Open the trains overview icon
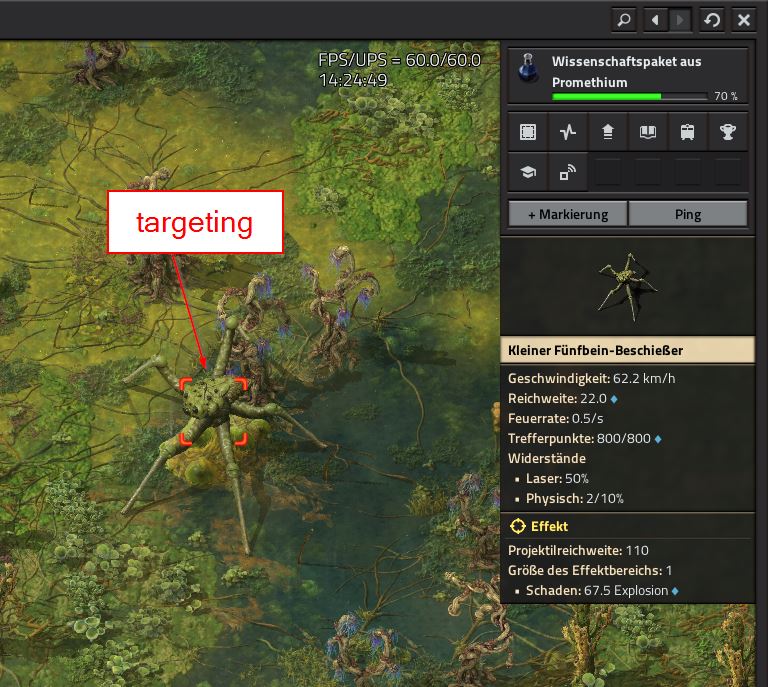The image size is (768, 687). click(688, 132)
